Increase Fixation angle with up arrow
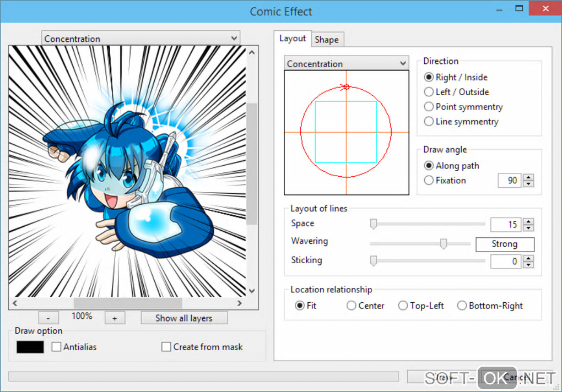The height and width of the screenshot is (392, 562). tap(529, 177)
